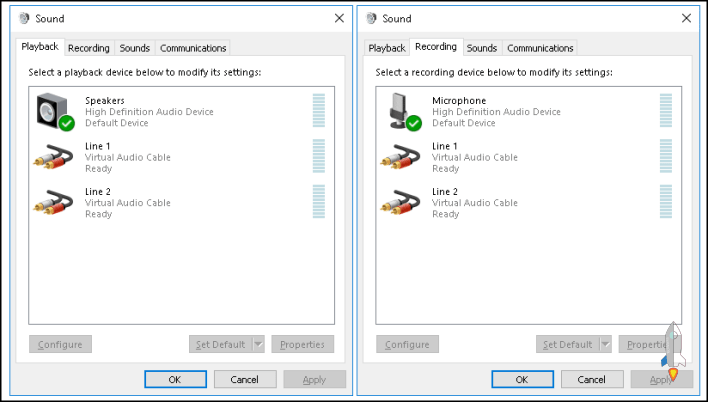Select the Speakers device icon

tap(53, 111)
